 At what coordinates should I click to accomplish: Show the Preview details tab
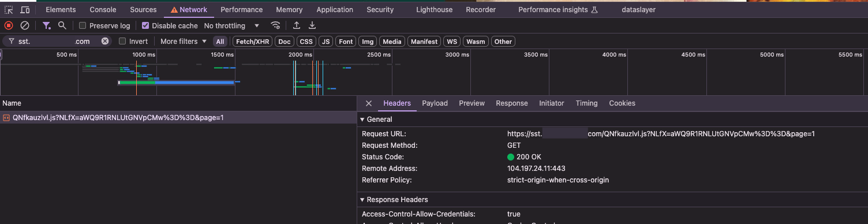click(472, 103)
